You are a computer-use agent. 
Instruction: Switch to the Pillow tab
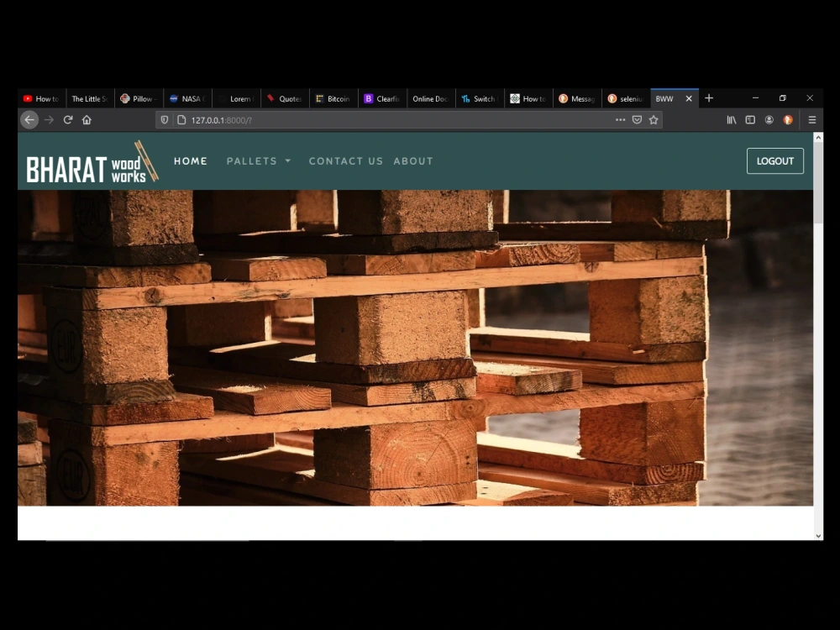click(139, 98)
